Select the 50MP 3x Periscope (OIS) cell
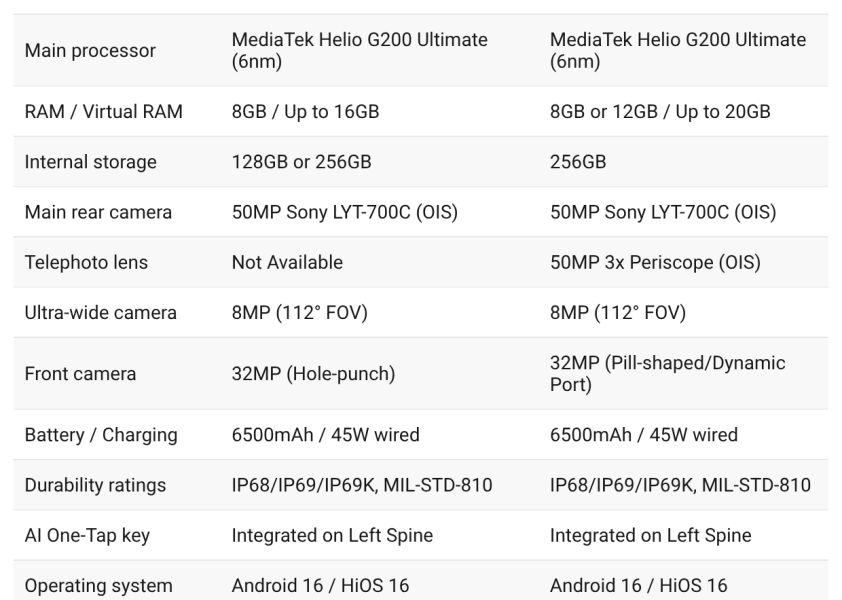 pos(655,262)
